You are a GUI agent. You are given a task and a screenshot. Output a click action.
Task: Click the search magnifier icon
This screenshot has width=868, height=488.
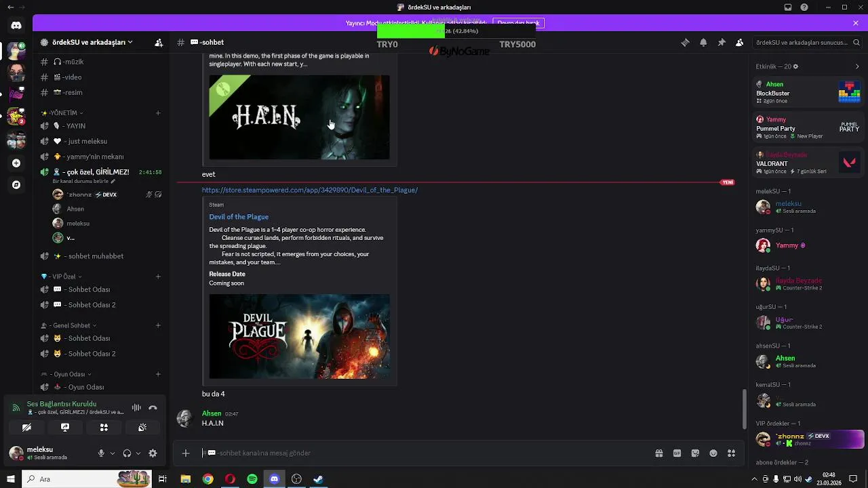click(856, 42)
